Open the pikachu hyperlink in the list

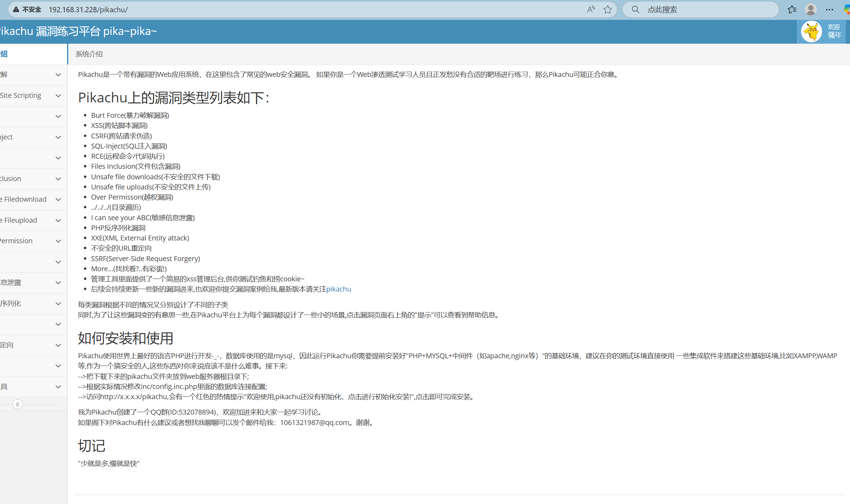[338, 289]
